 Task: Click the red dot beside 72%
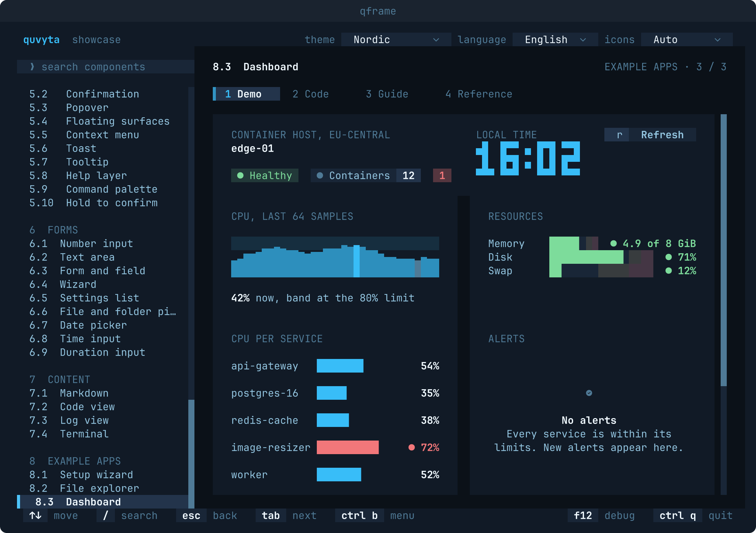tap(412, 447)
